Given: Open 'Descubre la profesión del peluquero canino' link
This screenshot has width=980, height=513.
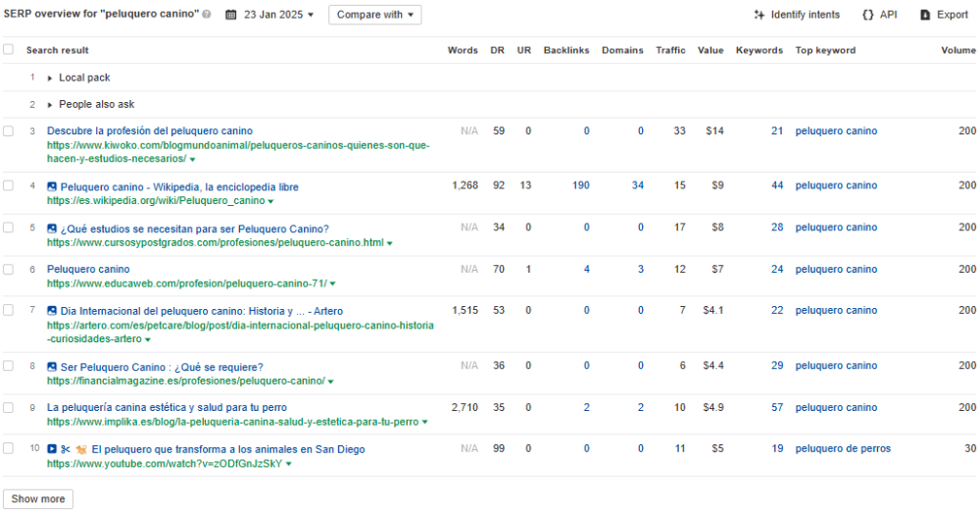Looking at the screenshot, I should click(150, 130).
